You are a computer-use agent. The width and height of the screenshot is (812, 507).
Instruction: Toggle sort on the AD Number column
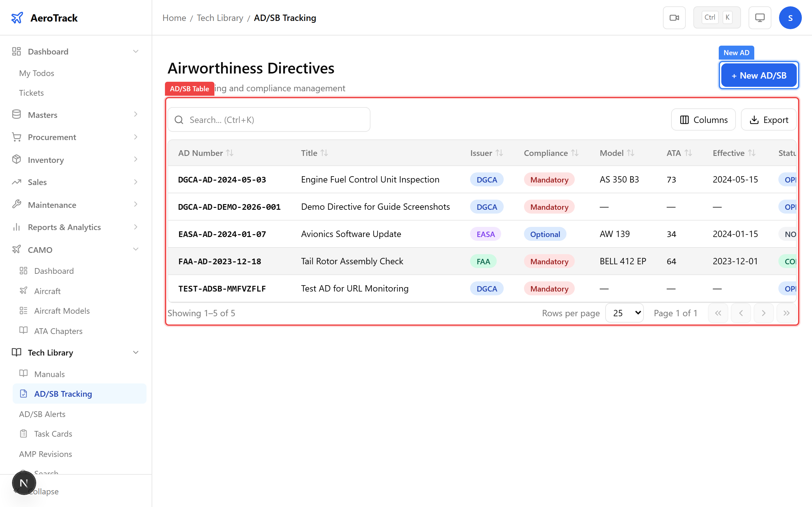tap(230, 152)
